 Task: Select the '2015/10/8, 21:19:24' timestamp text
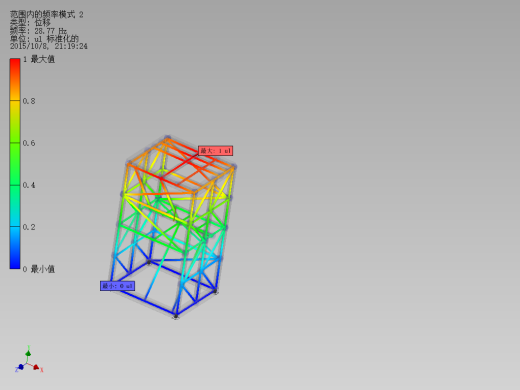pyautogui.click(x=49, y=46)
